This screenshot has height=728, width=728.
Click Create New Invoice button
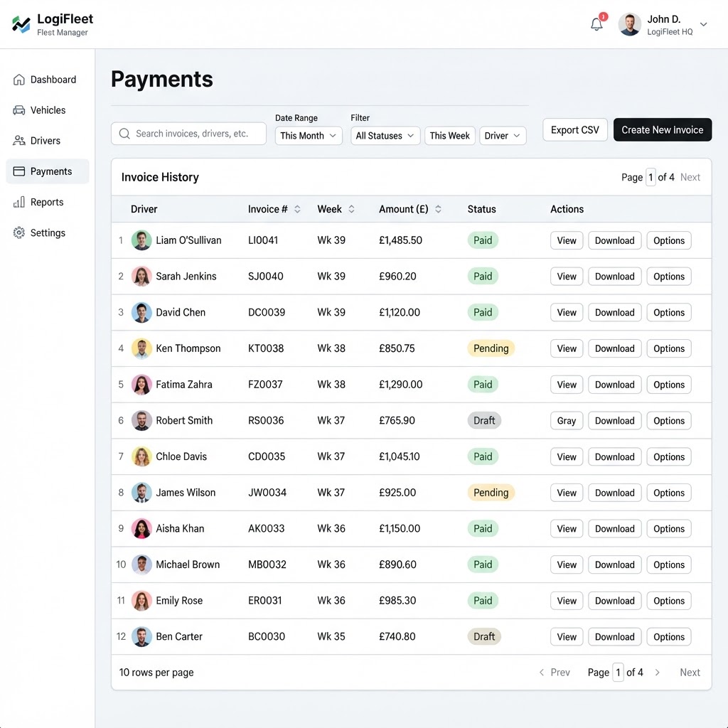point(662,130)
